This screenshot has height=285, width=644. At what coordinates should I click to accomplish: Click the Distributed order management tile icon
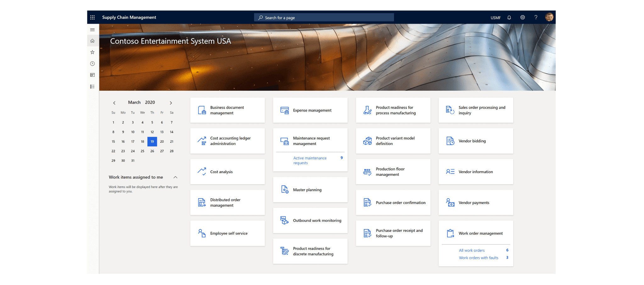[x=202, y=202]
